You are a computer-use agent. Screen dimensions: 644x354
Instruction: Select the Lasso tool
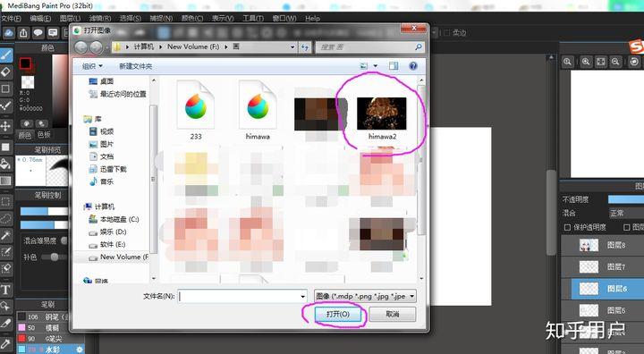5,218
